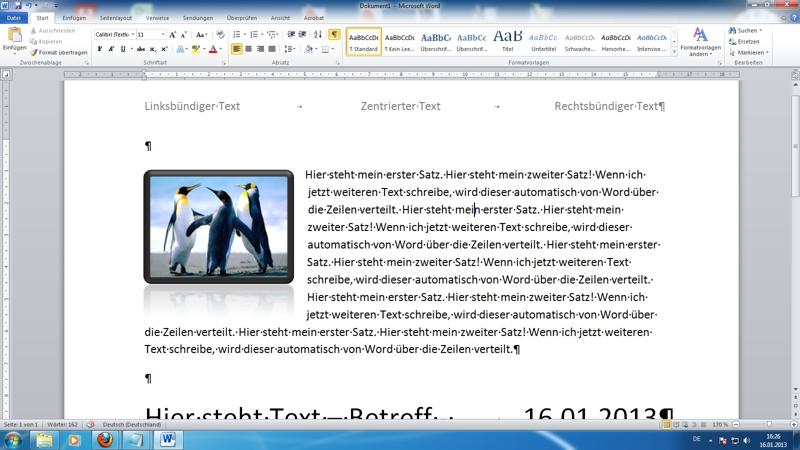
Task: Open the Datei menu tab
Action: [x=14, y=18]
